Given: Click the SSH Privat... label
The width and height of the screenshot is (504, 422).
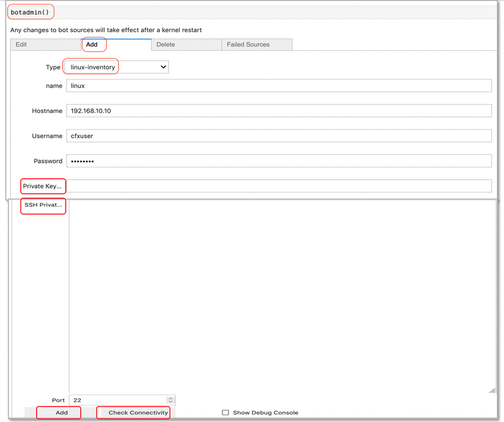Looking at the screenshot, I should coord(43,205).
